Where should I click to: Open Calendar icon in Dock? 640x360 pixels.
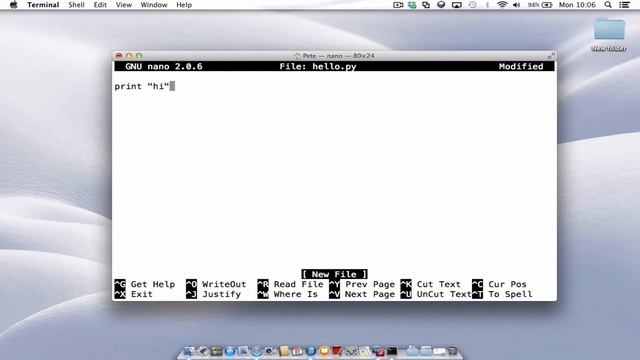pyautogui.click(x=297, y=351)
